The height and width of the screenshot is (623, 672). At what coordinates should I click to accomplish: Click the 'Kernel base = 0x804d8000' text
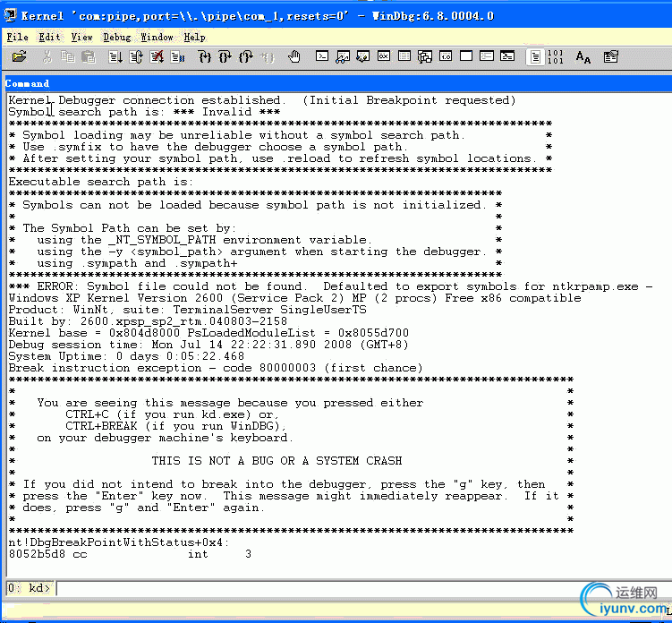pos(94,333)
